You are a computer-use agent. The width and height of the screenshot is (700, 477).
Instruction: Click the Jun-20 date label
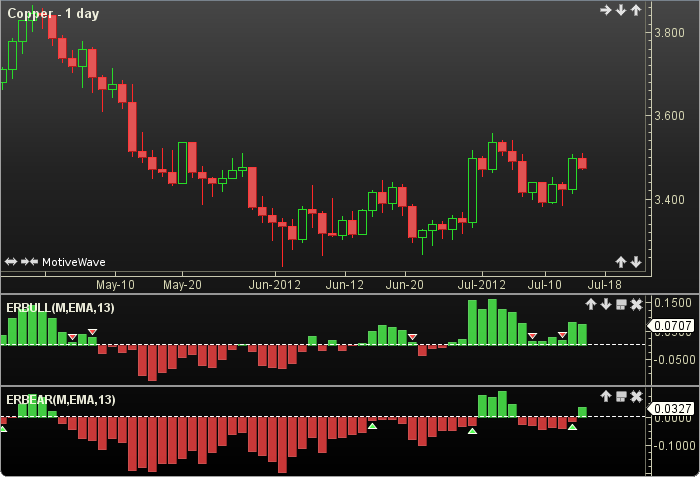[x=404, y=285]
